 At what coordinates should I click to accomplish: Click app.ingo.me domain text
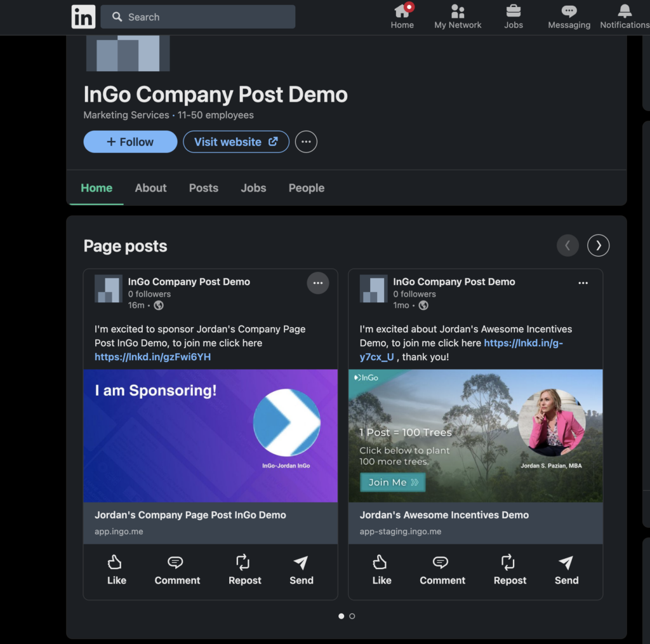pos(119,531)
